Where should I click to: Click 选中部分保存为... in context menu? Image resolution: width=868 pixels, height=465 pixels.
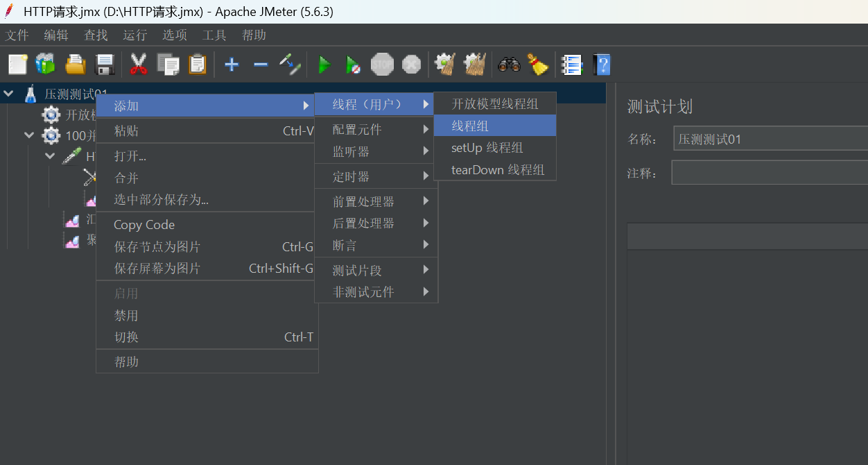coord(207,199)
